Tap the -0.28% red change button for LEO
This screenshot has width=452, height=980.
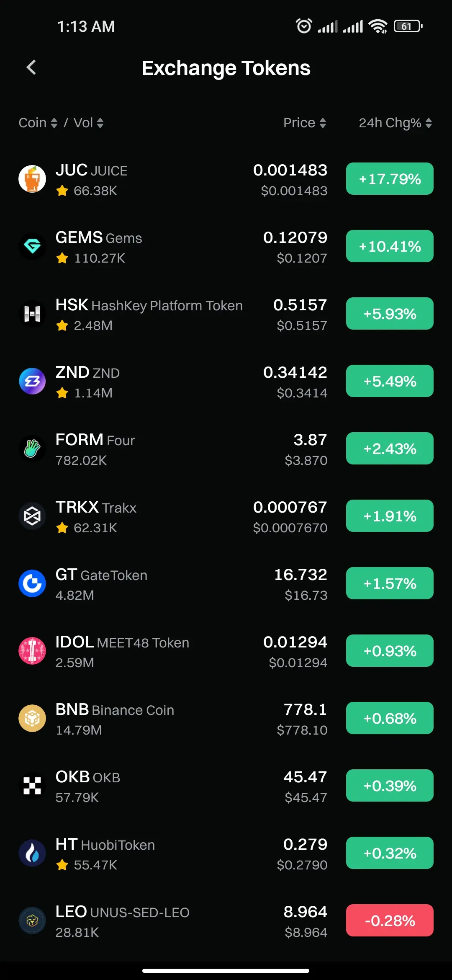(390, 921)
